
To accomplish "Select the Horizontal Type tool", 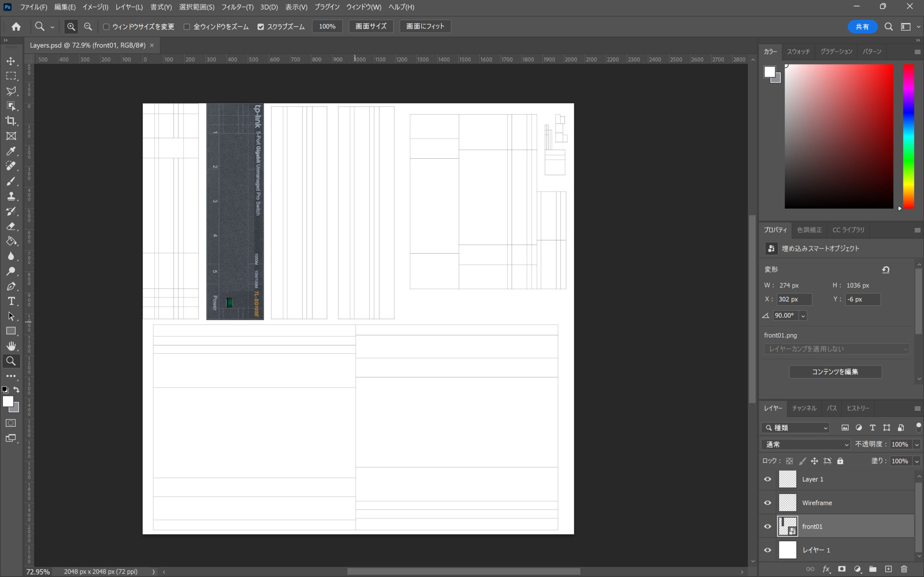I will pyautogui.click(x=11, y=301).
